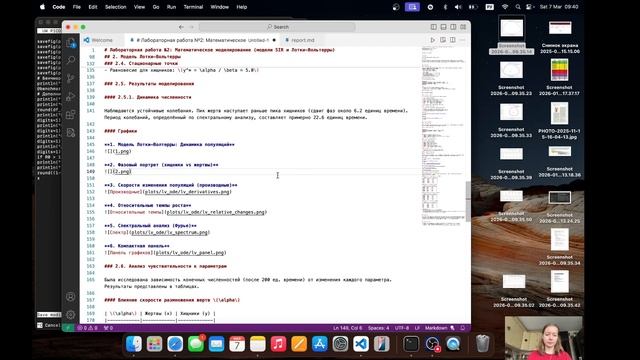Switch to the Welcome tab

click(102, 40)
